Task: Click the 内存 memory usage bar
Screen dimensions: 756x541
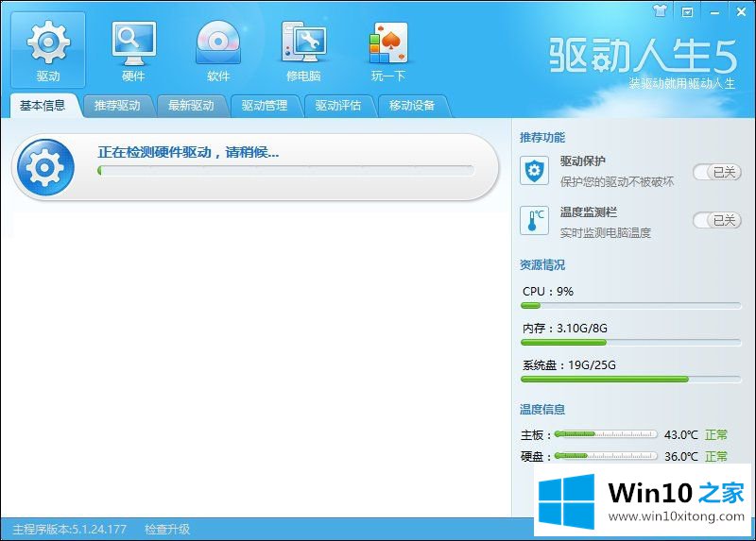Action: pos(630,343)
